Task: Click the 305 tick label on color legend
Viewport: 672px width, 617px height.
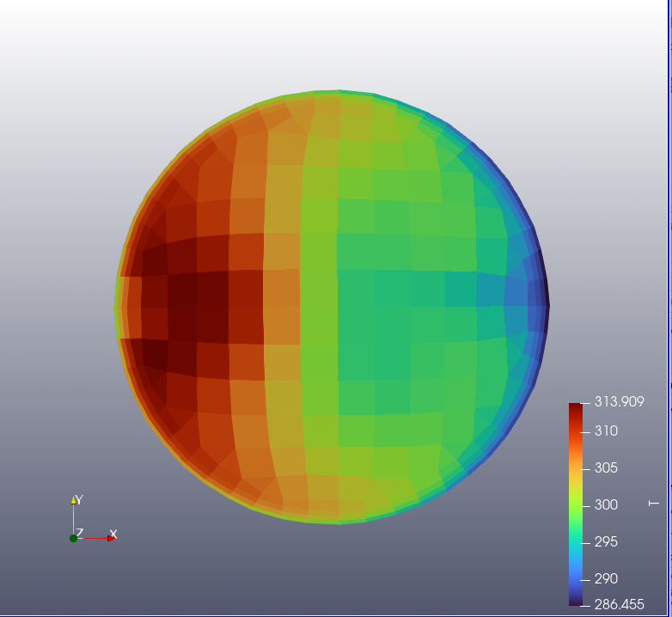Action: click(x=606, y=468)
